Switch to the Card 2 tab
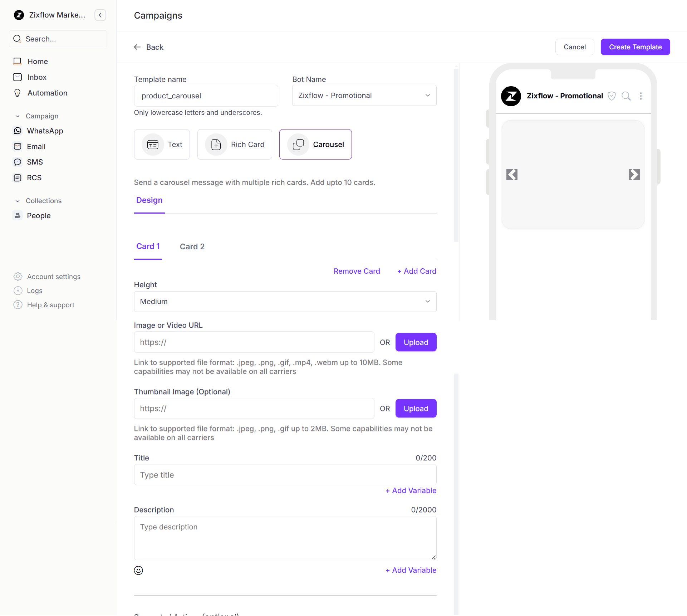687x616 pixels. pos(192,246)
